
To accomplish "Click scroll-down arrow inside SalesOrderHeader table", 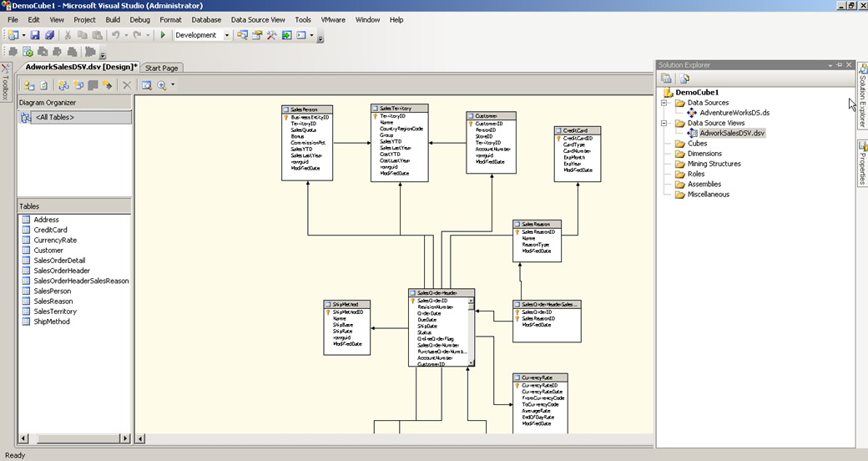I will (471, 363).
